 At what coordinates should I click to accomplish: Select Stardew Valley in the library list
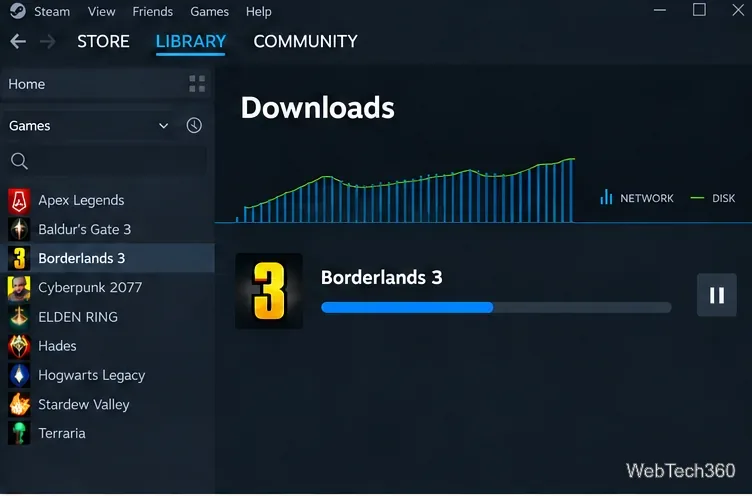[107, 405]
